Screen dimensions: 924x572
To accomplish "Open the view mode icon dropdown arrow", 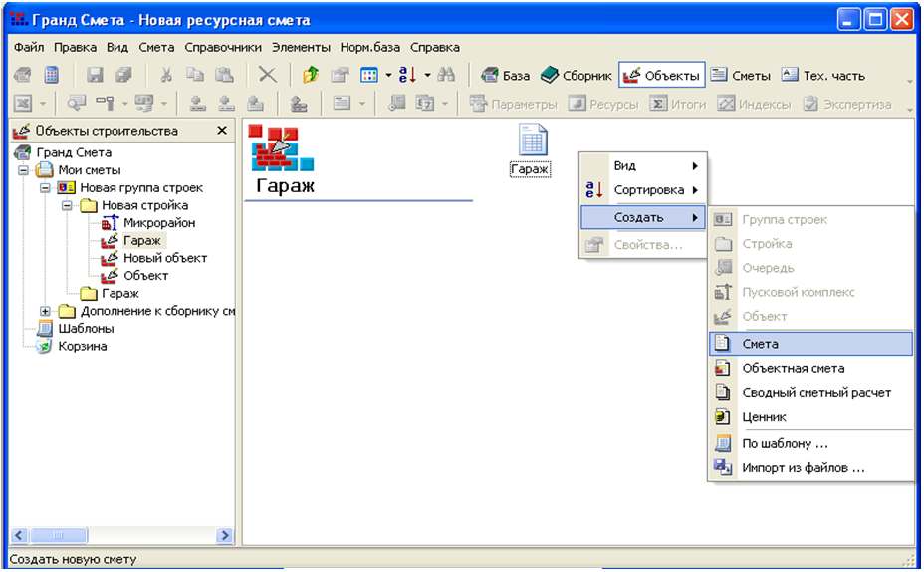I will point(388,75).
